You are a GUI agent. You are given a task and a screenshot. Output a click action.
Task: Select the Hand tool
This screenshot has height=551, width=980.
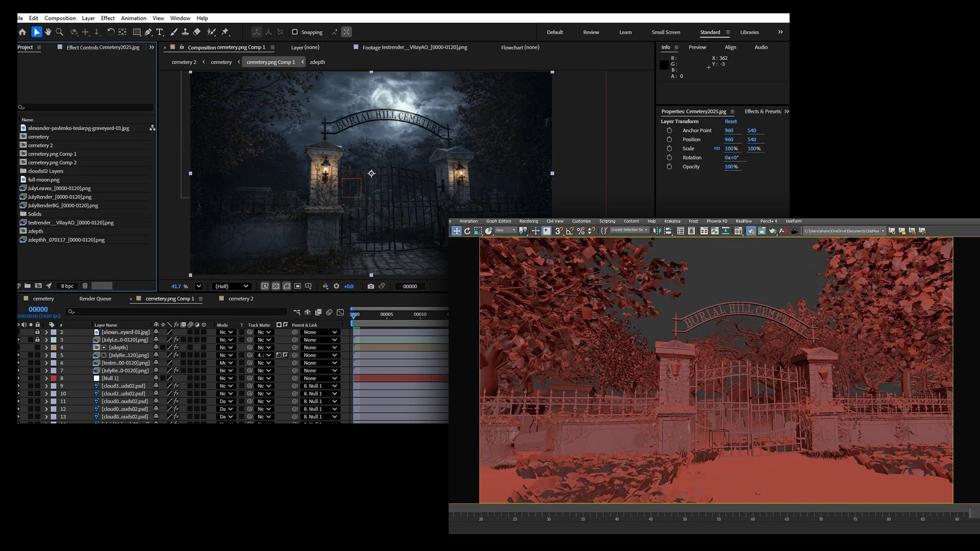(48, 32)
